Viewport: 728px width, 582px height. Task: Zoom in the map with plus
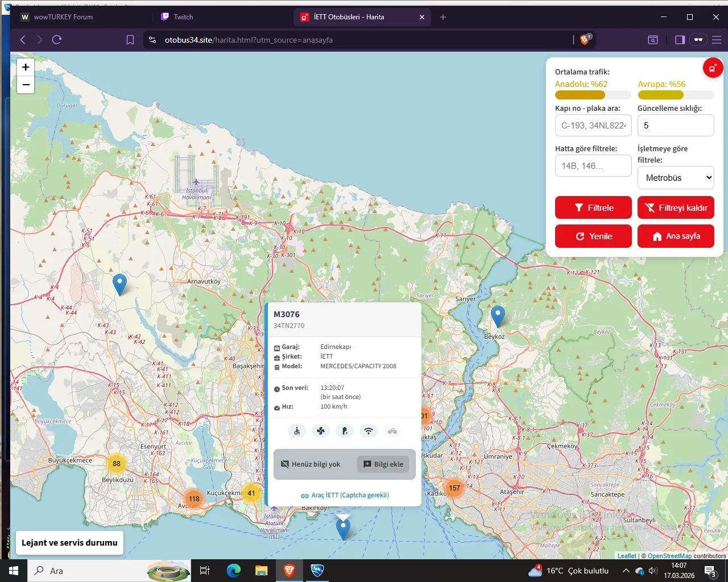(x=26, y=67)
